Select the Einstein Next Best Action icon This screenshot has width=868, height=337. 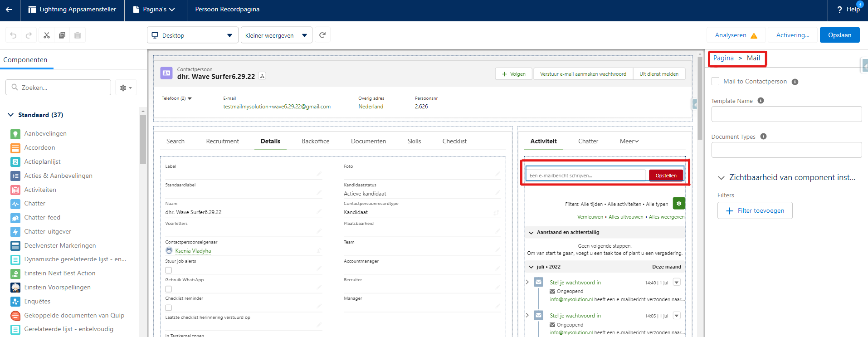(x=15, y=274)
